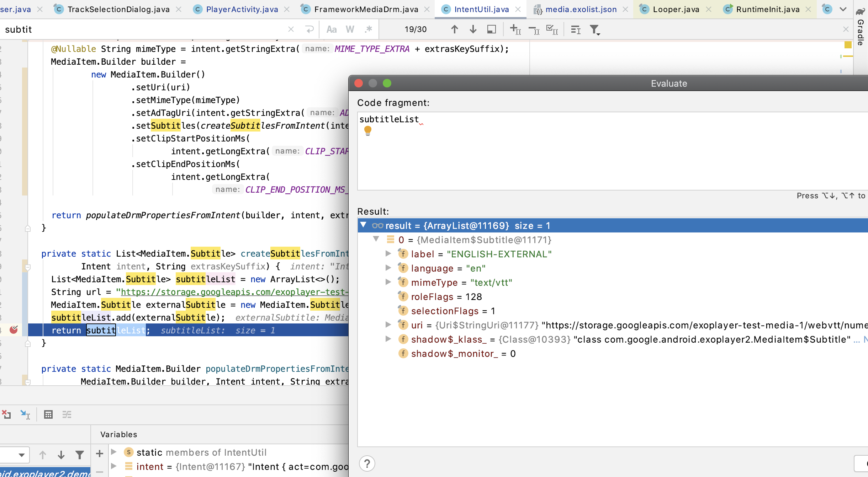Switch to PlayerActivity.java tab
Viewport: 868px width, 477px height.
point(242,9)
